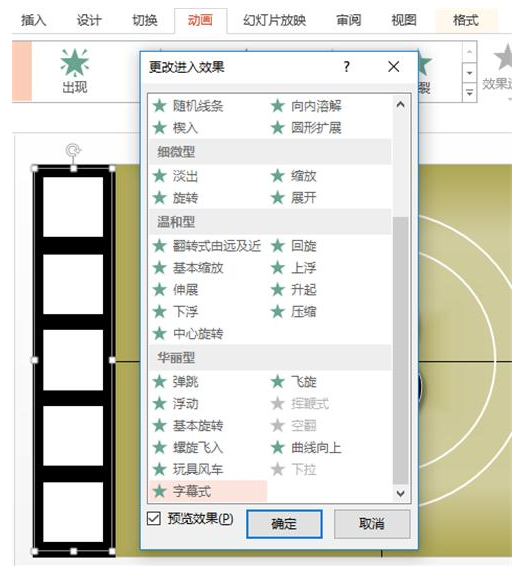Close the 更改进入效果 dialog
This screenshot has width=523, height=566.
tap(393, 66)
